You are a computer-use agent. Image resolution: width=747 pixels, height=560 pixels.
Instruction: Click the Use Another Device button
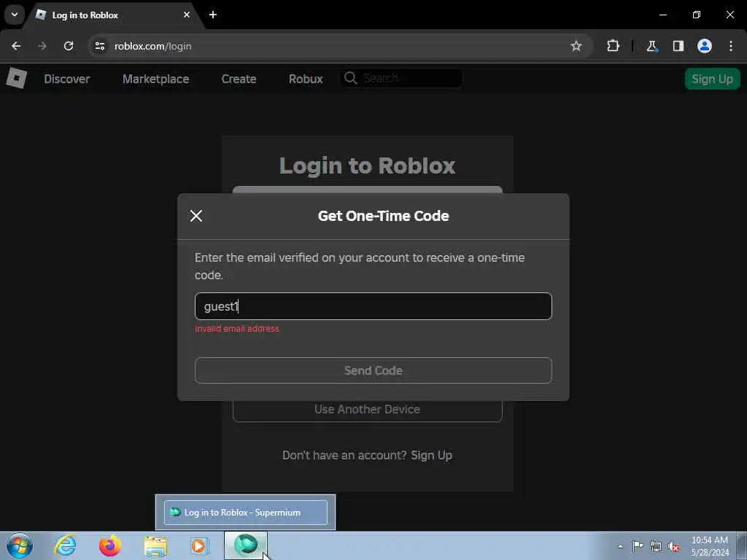368,410
